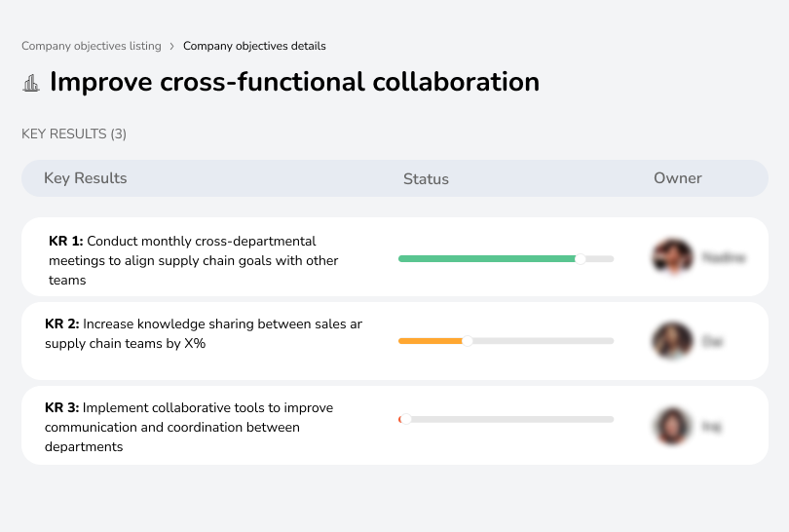Click the Owner column header
The width and height of the screenshot is (789, 532).
(x=677, y=178)
